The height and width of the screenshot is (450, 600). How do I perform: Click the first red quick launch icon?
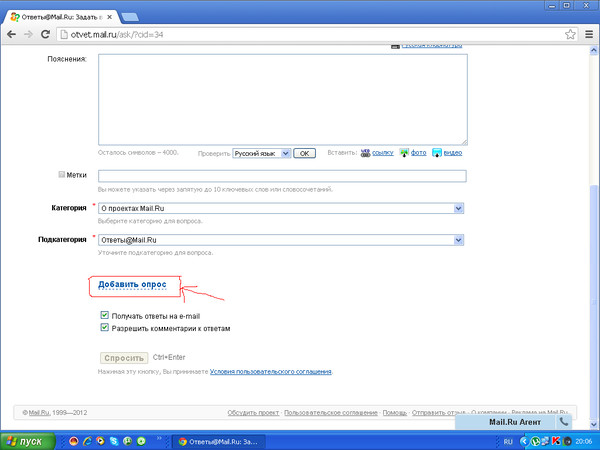(x=74, y=441)
